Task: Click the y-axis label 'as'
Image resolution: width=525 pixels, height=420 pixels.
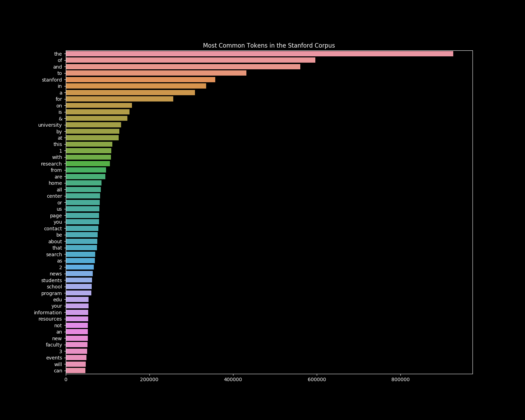Action: tap(59, 261)
